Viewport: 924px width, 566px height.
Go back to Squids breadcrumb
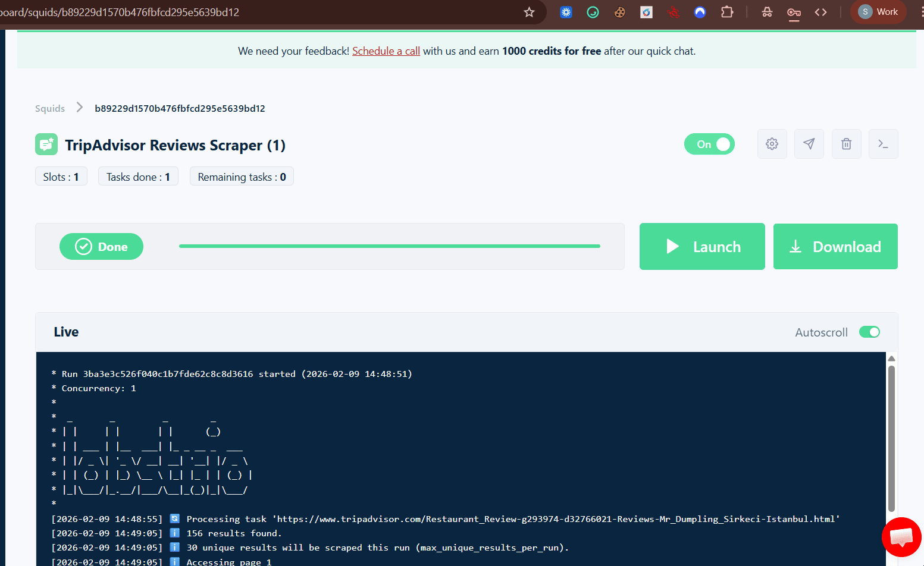pyautogui.click(x=50, y=108)
